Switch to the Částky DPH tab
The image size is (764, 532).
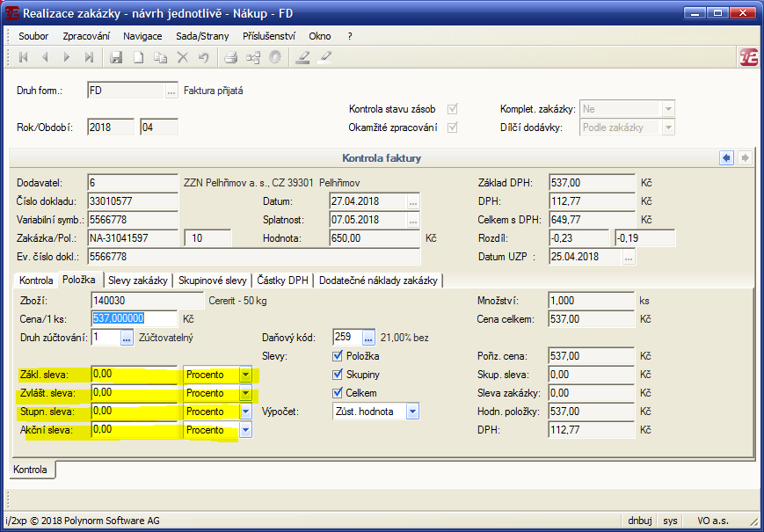(283, 281)
